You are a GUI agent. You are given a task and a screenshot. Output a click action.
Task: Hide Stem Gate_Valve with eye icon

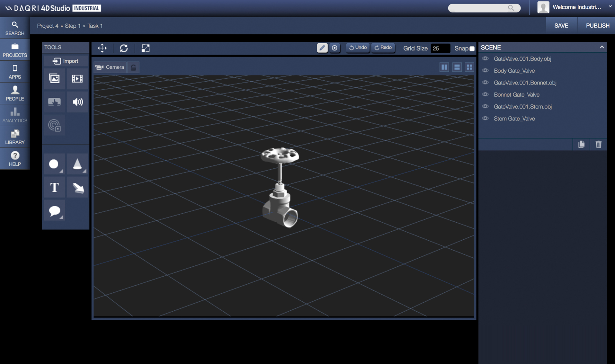(x=485, y=118)
